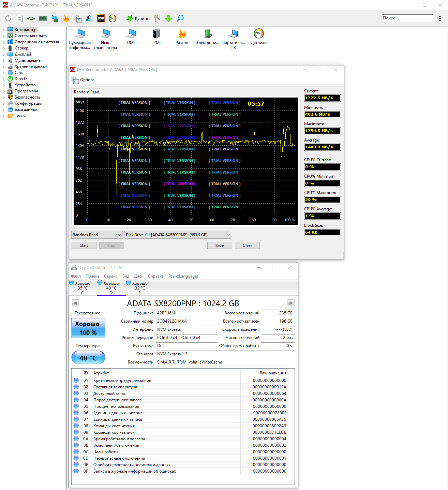This screenshot has height=490, width=448.
Task: Click next disk arrow in CrystalDiskInfo
Action: point(291,303)
